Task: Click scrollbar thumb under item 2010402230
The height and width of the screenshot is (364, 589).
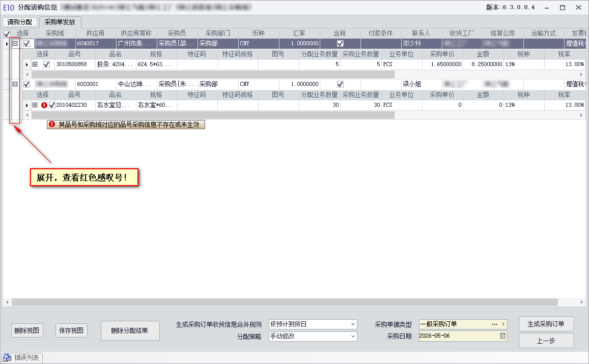Action: click(x=213, y=115)
